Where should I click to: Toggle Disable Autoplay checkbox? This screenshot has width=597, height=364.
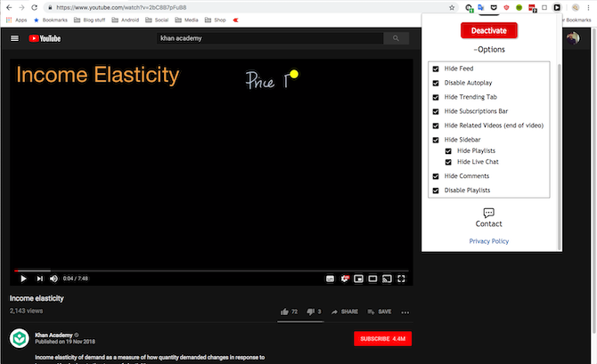point(436,83)
